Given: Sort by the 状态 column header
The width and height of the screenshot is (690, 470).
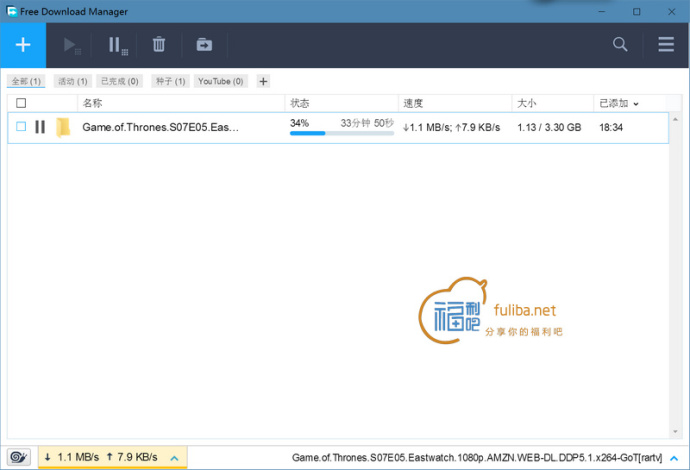Looking at the screenshot, I should click(341, 103).
